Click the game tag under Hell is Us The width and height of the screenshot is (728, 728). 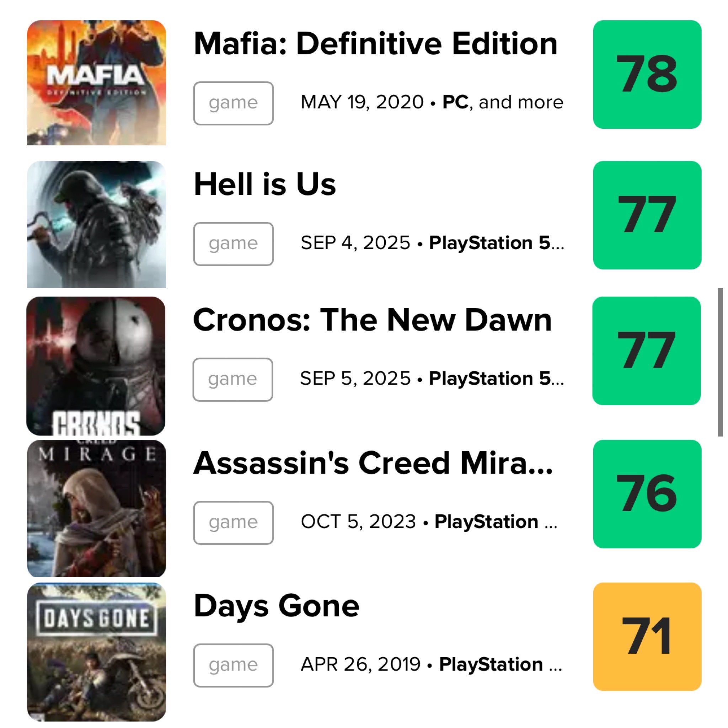point(233,244)
